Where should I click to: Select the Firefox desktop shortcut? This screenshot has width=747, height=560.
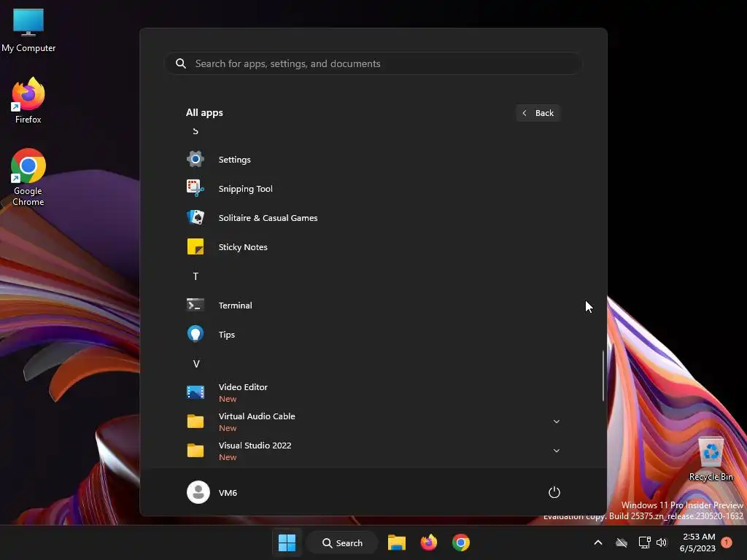pos(28,101)
